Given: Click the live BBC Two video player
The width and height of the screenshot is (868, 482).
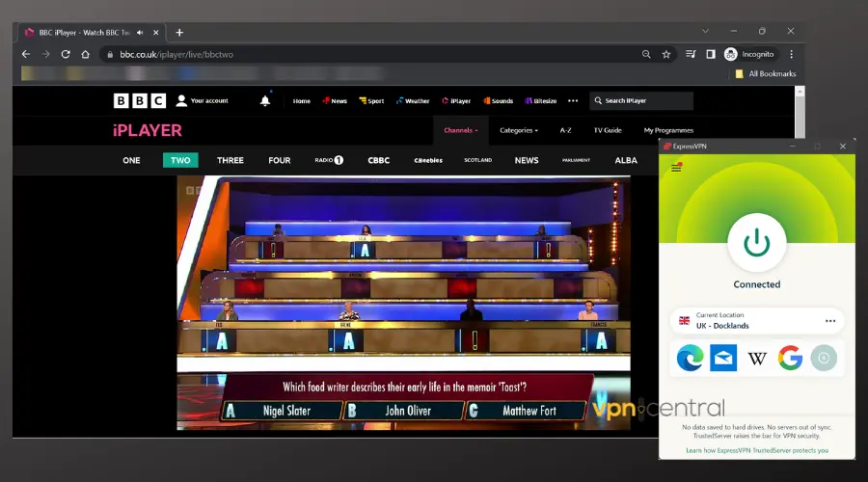Looking at the screenshot, I should 403,303.
